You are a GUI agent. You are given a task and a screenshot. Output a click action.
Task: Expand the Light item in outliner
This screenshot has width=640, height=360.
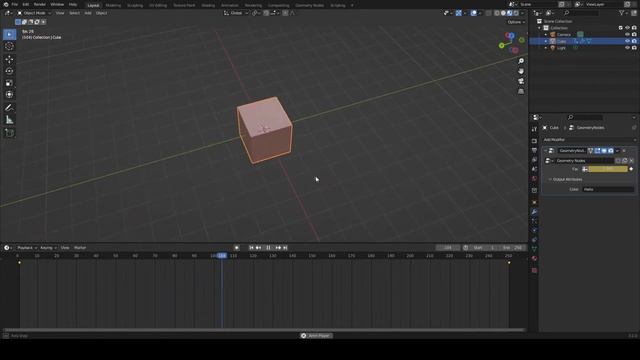(x=546, y=48)
